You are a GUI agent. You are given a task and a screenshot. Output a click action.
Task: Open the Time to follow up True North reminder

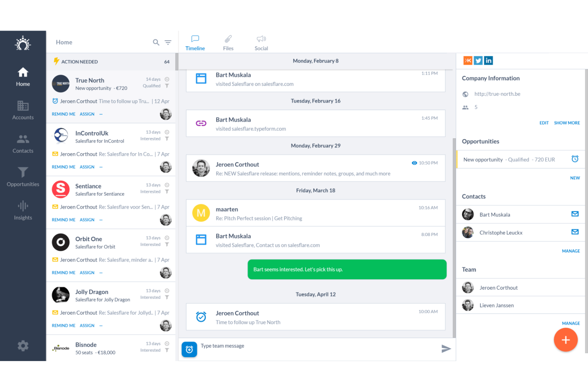(315, 317)
